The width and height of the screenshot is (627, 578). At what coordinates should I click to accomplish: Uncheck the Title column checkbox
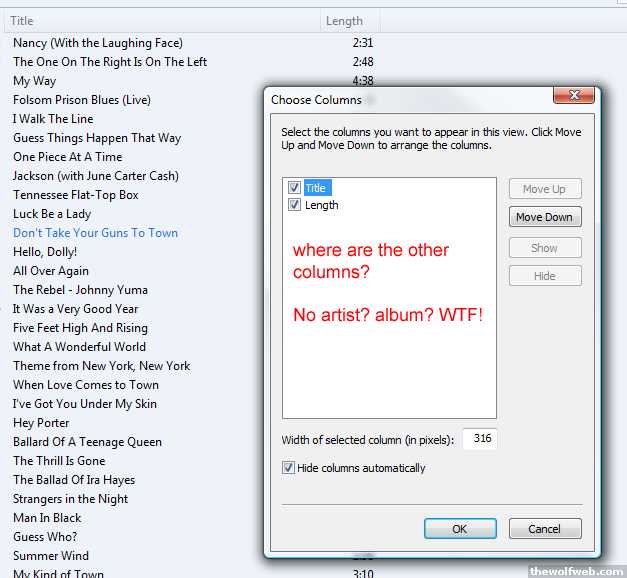point(294,187)
